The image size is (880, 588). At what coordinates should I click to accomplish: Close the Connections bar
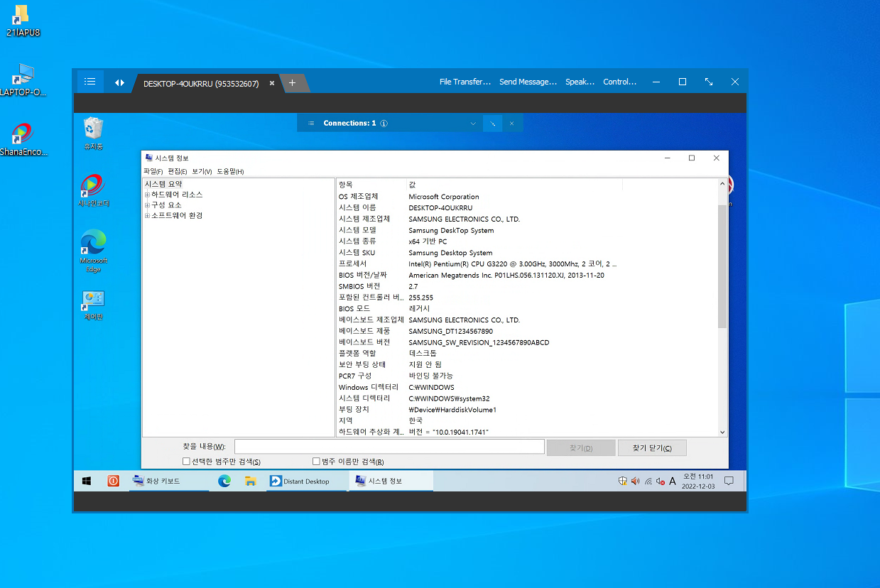511,123
